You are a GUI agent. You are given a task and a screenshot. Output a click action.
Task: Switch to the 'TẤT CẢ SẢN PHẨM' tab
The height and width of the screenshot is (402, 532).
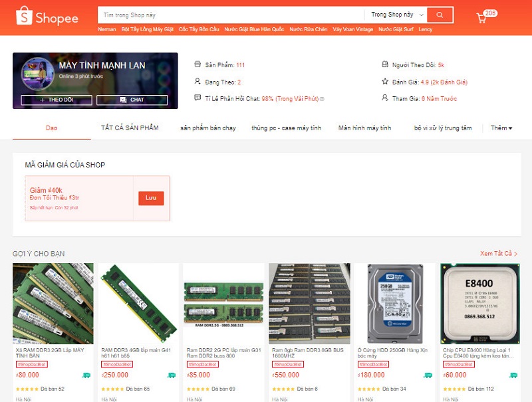click(x=130, y=128)
